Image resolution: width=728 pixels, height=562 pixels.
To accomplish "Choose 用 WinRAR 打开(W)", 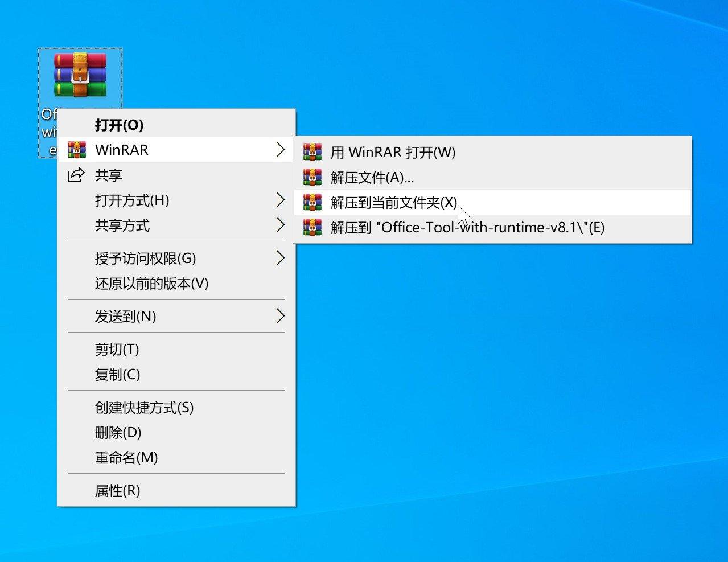I will click(x=492, y=152).
